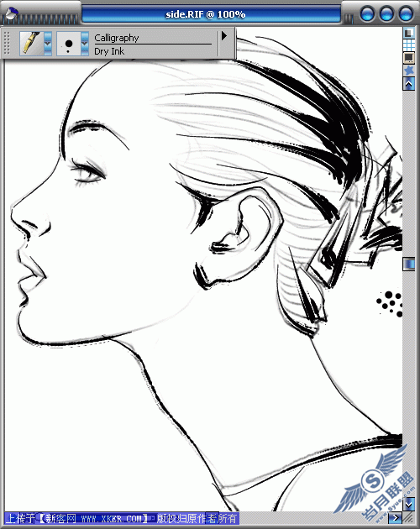Click the window resize grip corner
Screen dimensions: 420x529
[409, 517]
